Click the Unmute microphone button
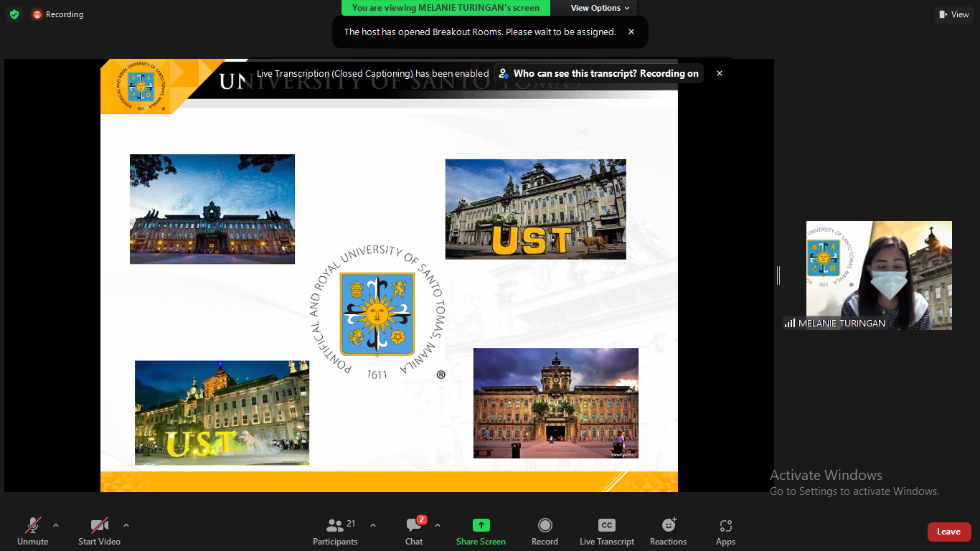Screen dimensions: 980x551 click(32, 532)
